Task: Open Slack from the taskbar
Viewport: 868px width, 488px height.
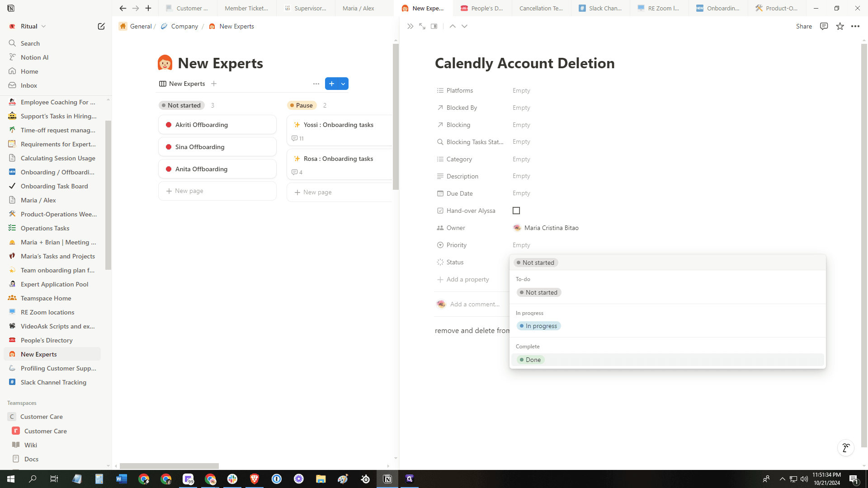Action: tap(232, 479)
